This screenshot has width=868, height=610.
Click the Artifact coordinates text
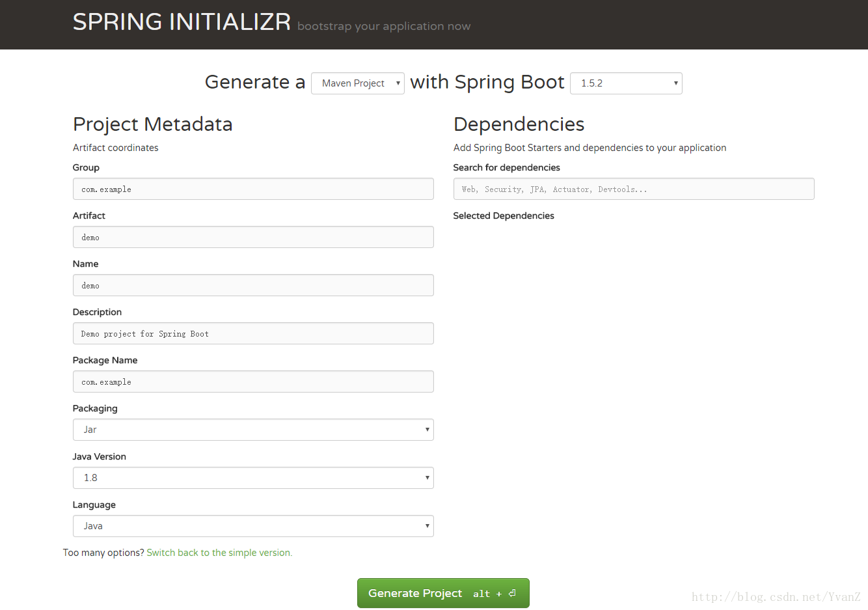tap(116, 148)
